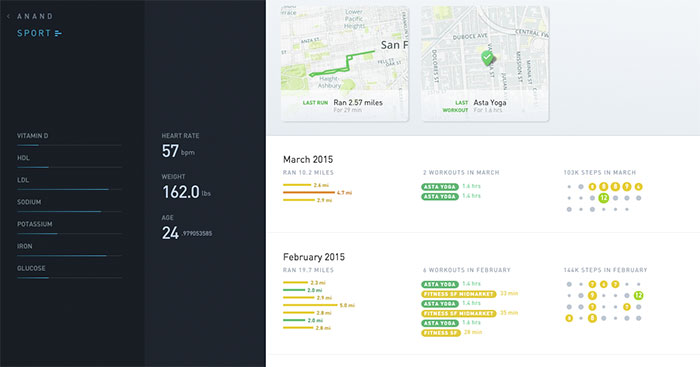Click the Weight 162.0 lbs value

[186, 192]
